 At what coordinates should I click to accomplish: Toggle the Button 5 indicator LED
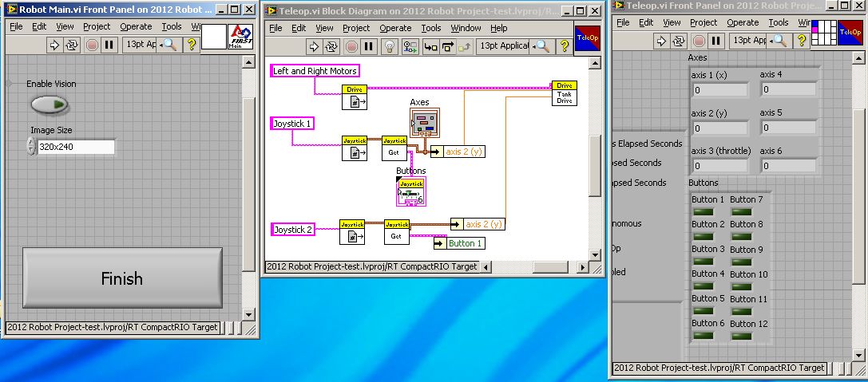click(x=704, y=311)
